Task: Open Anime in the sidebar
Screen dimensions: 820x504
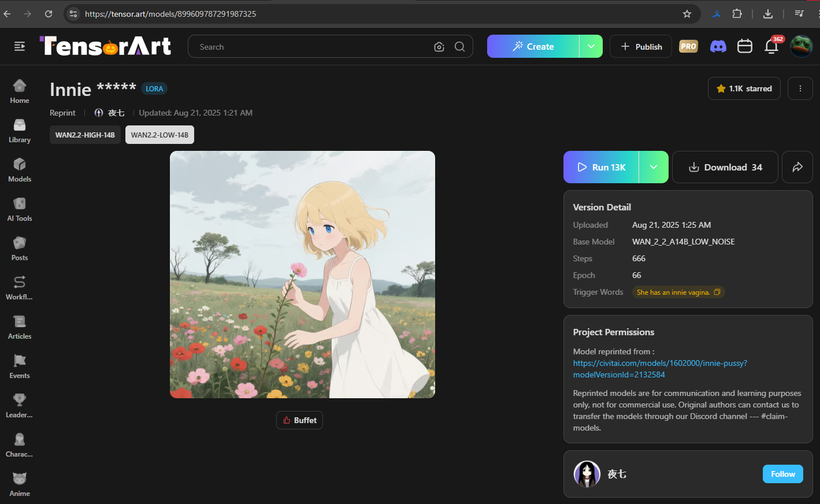Action: 20,484
